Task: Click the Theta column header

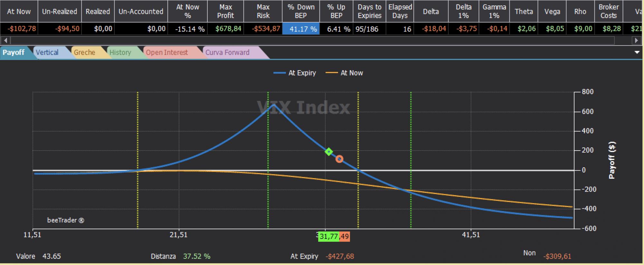Action: pos(524,11)
